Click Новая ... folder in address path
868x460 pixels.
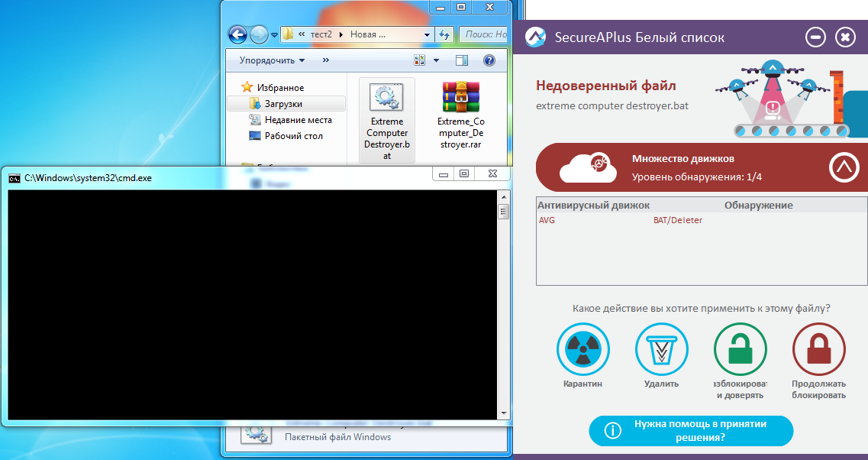tap(367, 34)
